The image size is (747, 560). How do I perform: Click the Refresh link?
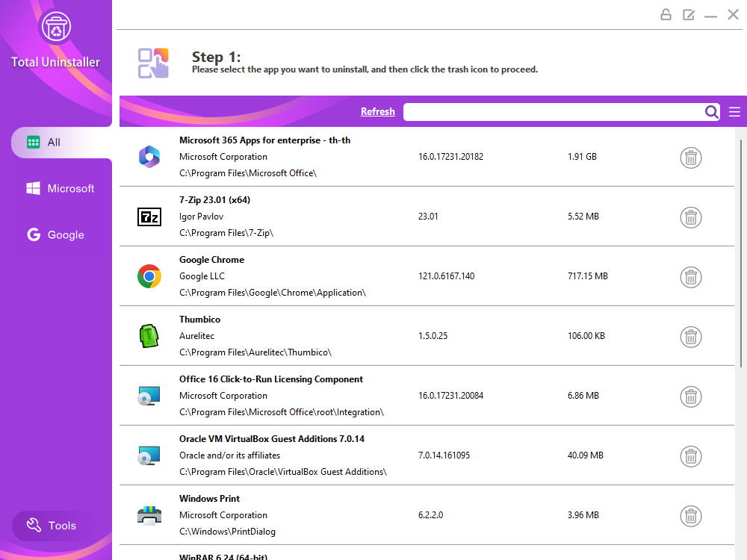pos(378,111)
